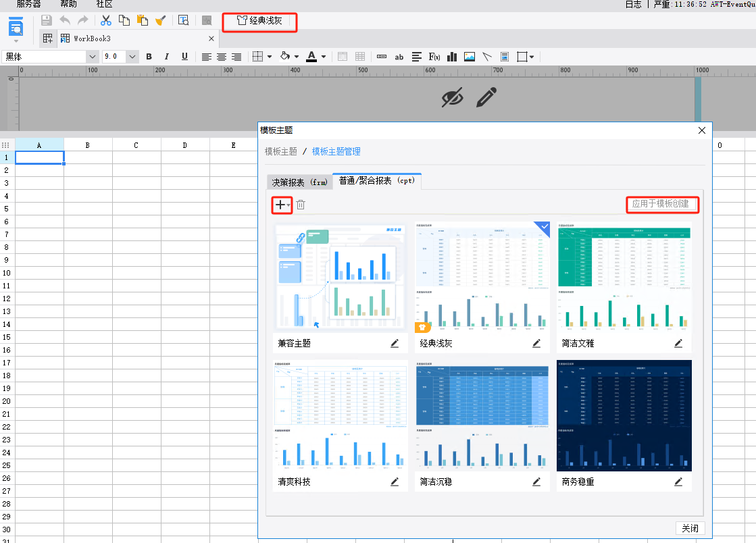756x543 pixels.
Task: Click the Save icon in toolbar
Action: coord(47,20)
